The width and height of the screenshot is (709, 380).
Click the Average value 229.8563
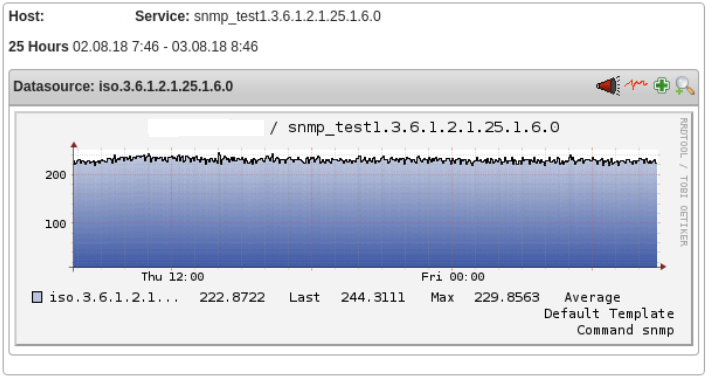(x=507, y=297)
